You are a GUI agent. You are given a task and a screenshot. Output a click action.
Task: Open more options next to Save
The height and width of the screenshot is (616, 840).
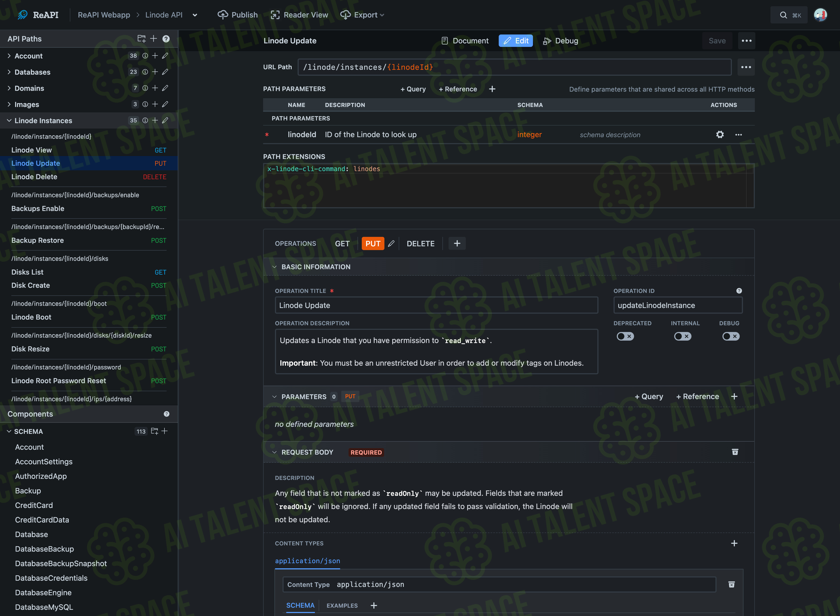(746, 41)
